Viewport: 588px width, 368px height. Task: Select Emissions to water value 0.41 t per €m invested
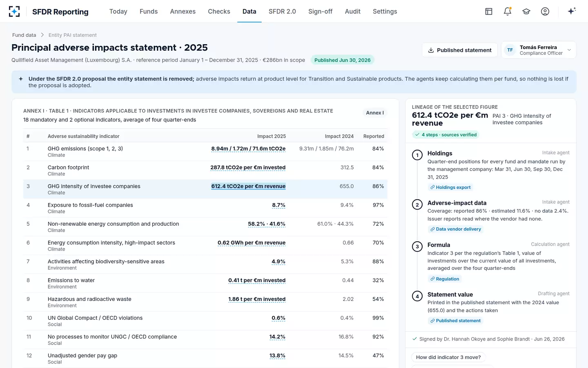[257, 280]
